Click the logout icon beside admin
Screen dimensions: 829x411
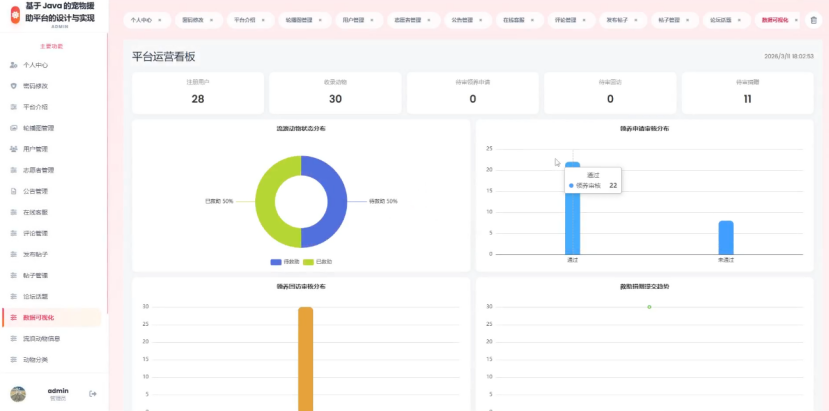click(x=93, y=394)
